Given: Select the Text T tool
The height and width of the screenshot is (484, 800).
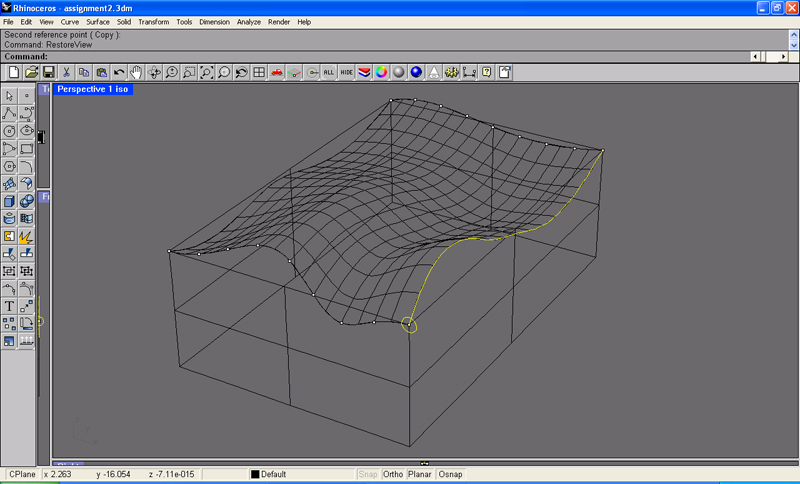Looking at the screenshot, I should click(9, 306).
